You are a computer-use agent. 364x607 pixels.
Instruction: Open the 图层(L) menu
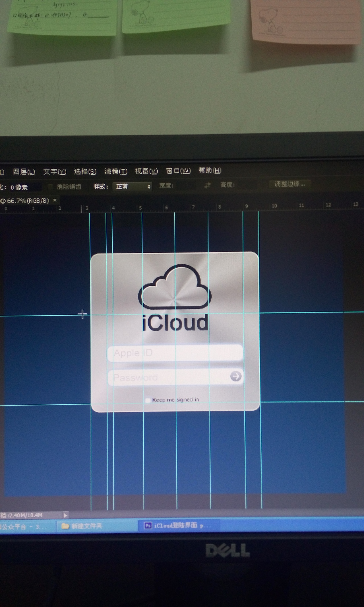pos(24,172)
